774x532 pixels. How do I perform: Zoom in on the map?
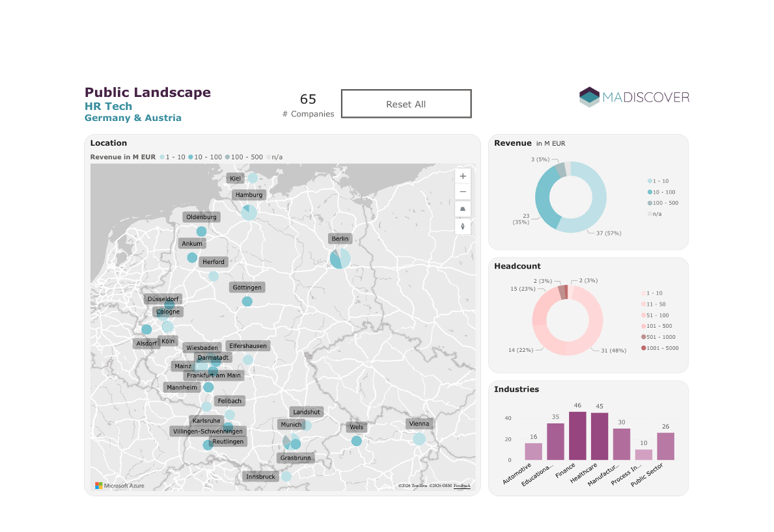[x=462, y=176]
